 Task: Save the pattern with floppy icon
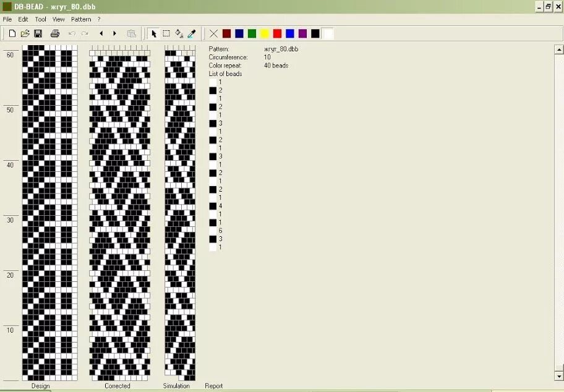click(38, 34)
